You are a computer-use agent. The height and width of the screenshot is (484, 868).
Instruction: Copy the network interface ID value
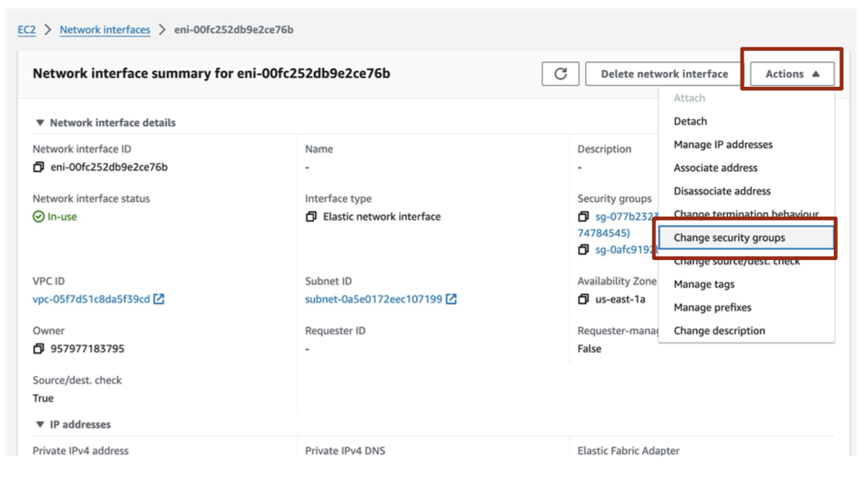pyautogui.click(x=38, y=168)
